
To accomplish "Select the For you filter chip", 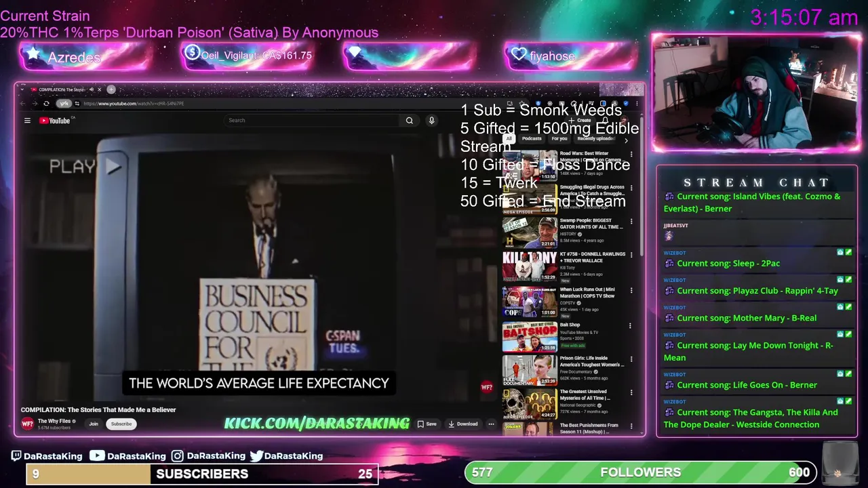I will tap(559, 138).
